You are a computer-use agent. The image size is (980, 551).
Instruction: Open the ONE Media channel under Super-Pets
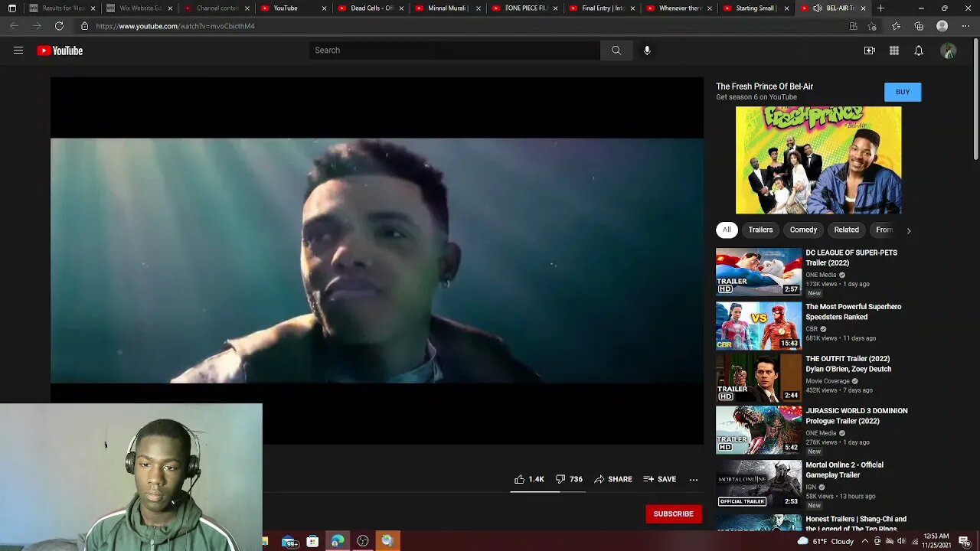[821, 275]
